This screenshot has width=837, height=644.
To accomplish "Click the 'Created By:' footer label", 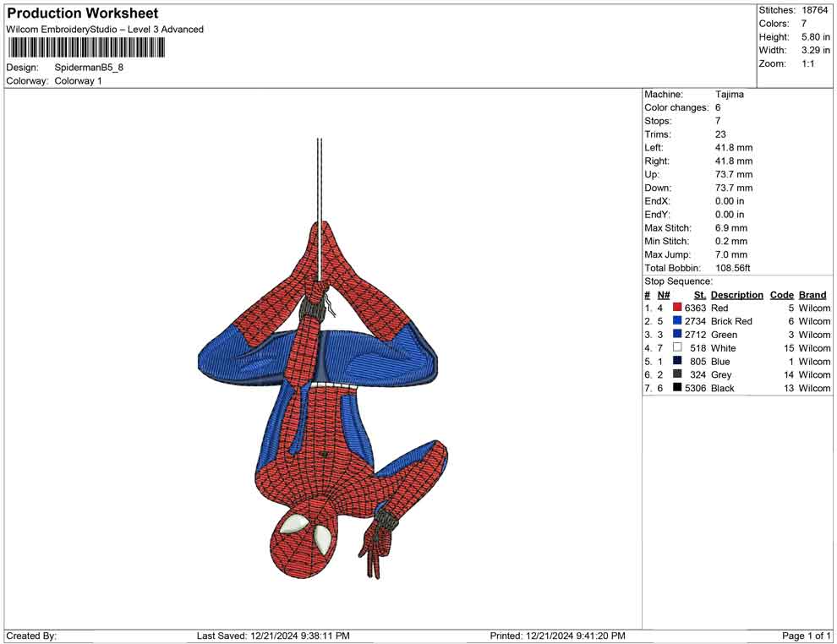I will click(31, 636).
